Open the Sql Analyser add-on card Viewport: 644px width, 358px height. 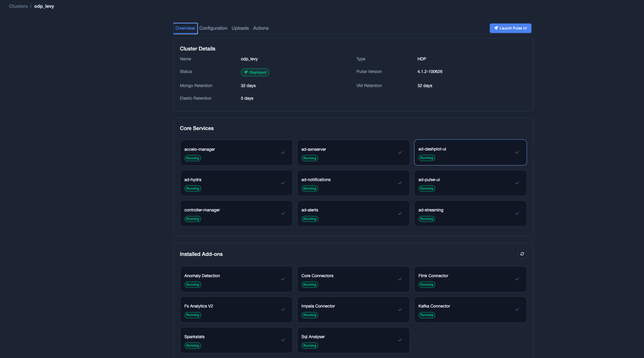353,340
